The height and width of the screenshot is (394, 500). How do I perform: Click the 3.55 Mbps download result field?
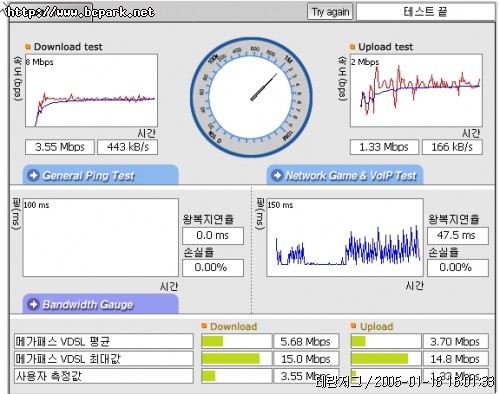[60, 147]
